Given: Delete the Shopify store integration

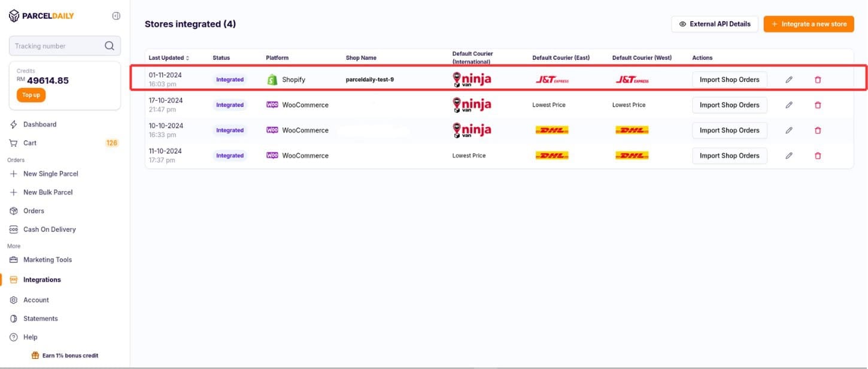Looking at the screenshot, I should 818,80.
